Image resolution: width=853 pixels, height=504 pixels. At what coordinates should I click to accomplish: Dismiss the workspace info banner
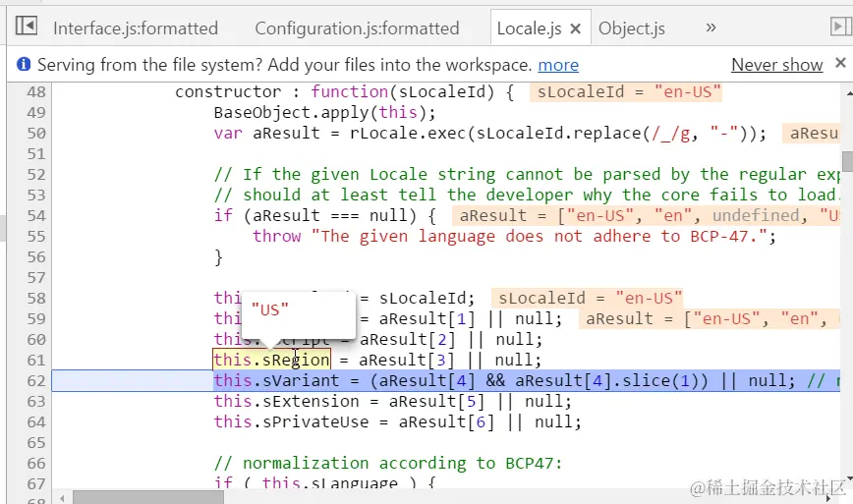tap(840, 63)
